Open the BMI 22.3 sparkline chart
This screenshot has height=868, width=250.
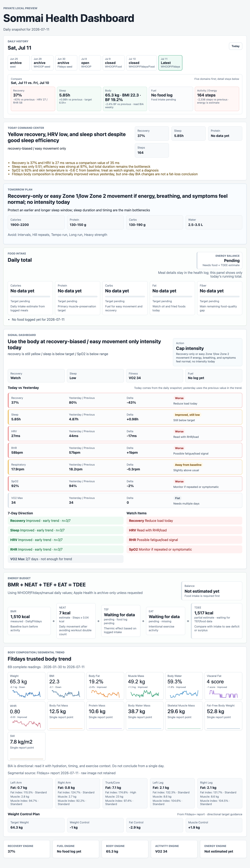click(x=66, y=694)
